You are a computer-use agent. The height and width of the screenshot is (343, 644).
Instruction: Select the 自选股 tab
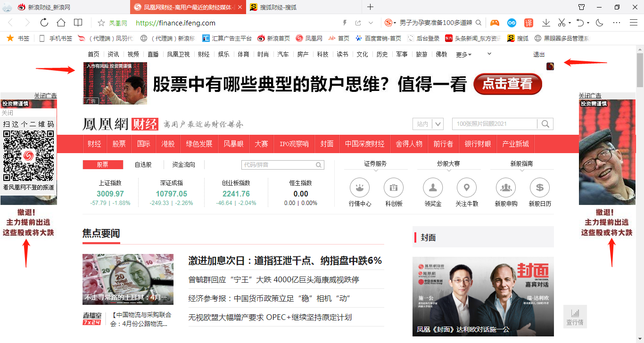(x=143, y=164)
